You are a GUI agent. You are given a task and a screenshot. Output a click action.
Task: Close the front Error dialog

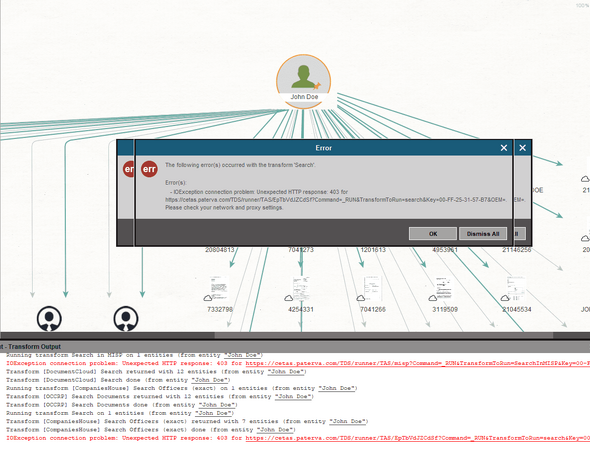coord(504,148)
